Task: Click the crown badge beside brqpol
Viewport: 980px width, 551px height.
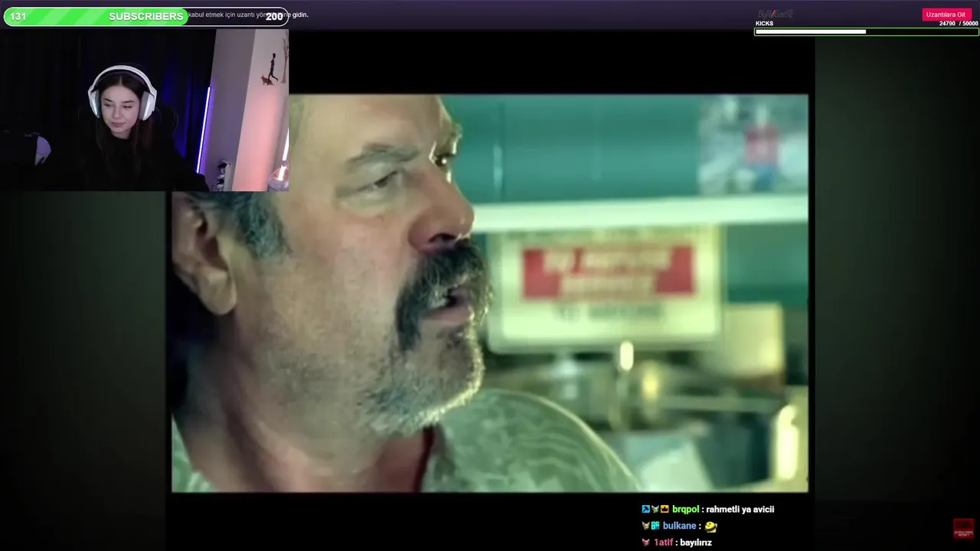Action: point(665,509)
